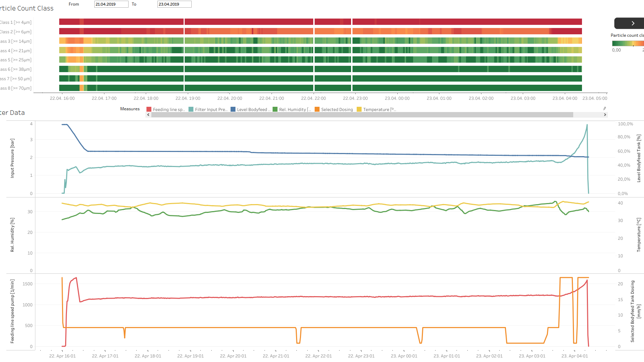The width and height of the screenshot is (644, 362).
Task: Select the Class 8 [>= 70µm] row label
Action: [15, 88]
